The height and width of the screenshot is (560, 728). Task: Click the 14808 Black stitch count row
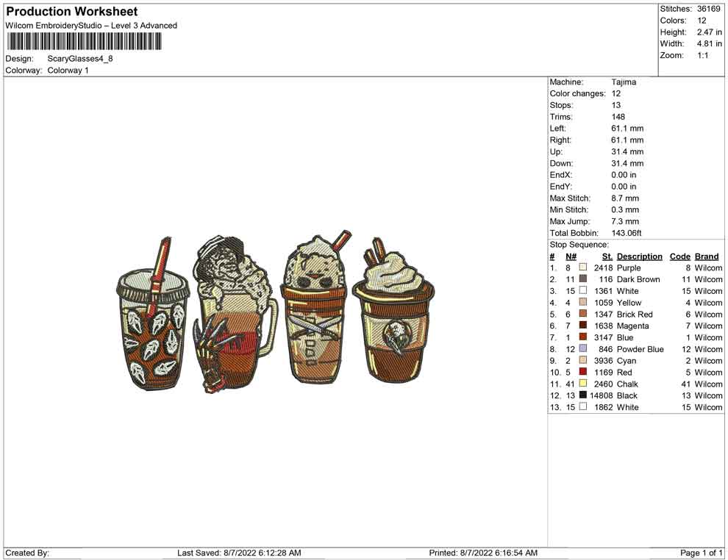[x=635, y=395]
